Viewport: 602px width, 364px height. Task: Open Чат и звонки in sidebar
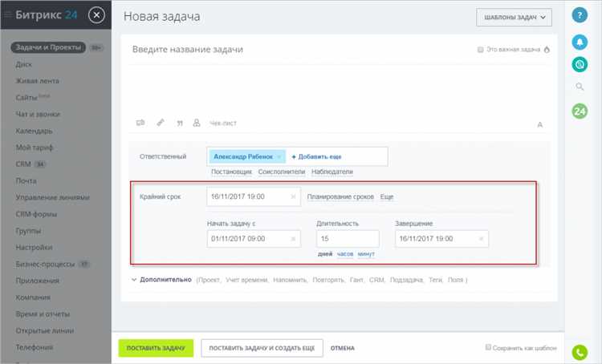pyautogui.click(x=38, y=115)
